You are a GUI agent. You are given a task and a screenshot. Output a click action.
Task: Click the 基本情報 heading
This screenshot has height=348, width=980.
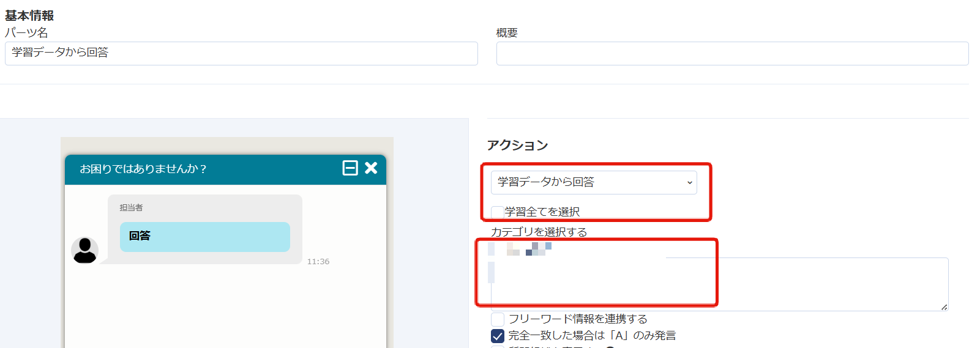[x=29, y=15]
